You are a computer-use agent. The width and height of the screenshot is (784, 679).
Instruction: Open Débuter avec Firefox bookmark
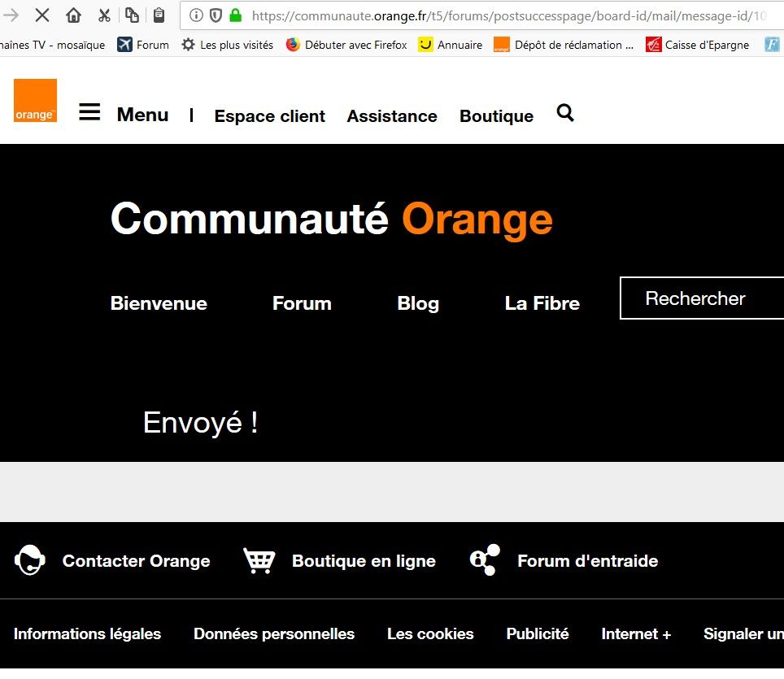pyautogui.click(x=346, y=45)
